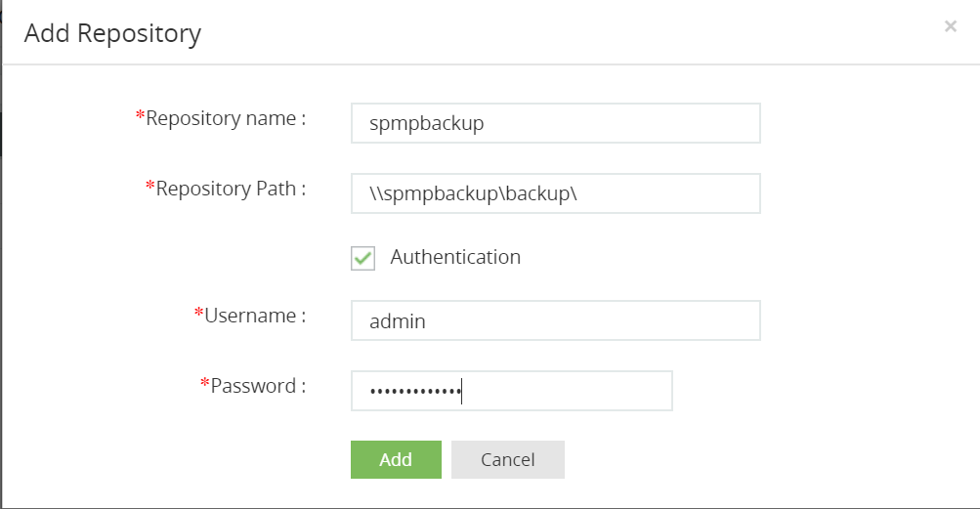Screen dimensions: 980x509
Task: Click the required asterisk next to Password
Action: [204, 384]
